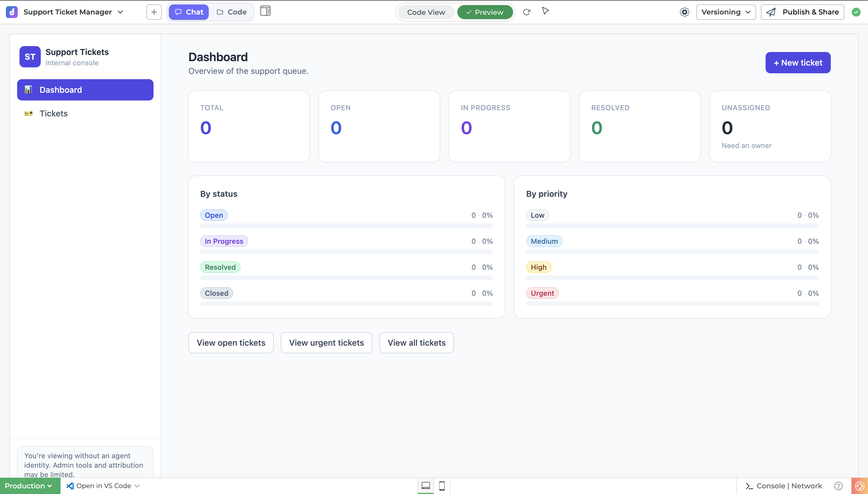Click the VS Code logo icon

(70, 486)
